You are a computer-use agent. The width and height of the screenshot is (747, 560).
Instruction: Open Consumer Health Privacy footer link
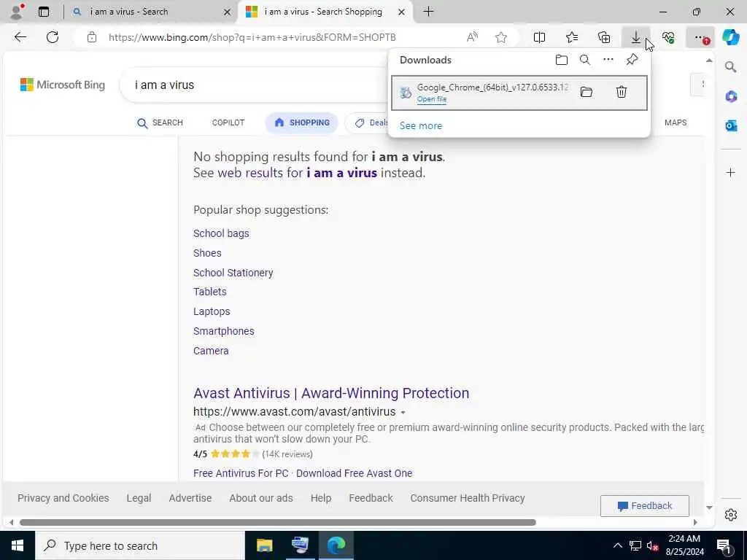click(468, 498)
